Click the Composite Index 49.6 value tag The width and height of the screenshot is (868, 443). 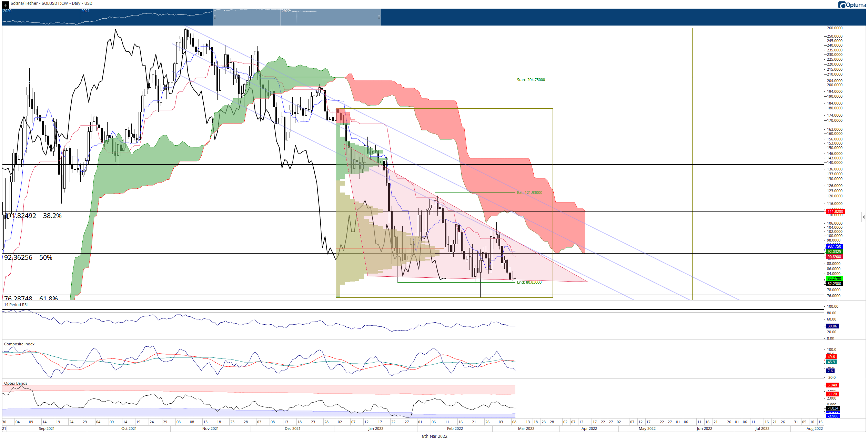pyautogui.click(x=831, y=357)
